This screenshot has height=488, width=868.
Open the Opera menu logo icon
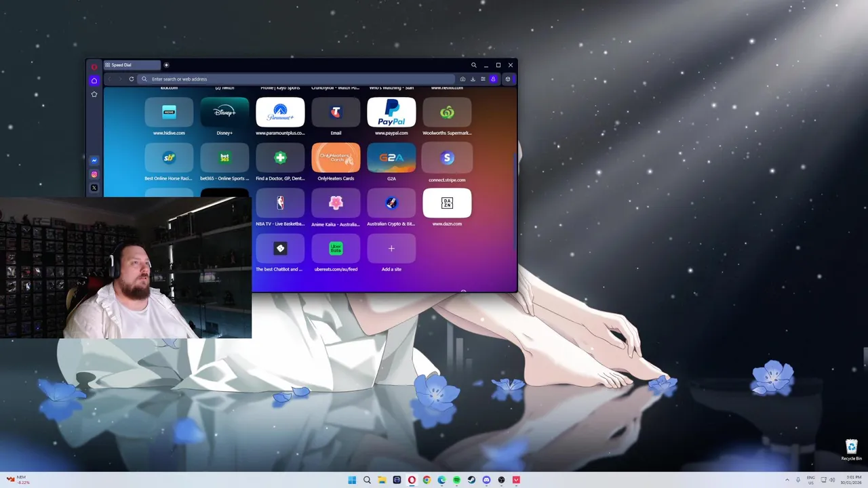tap(94, 66)
